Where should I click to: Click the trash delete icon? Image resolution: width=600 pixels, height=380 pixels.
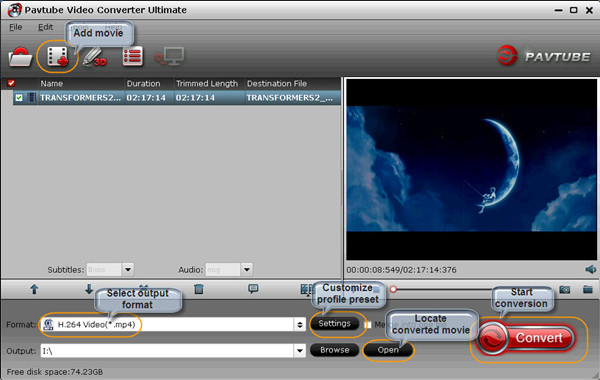199,289
